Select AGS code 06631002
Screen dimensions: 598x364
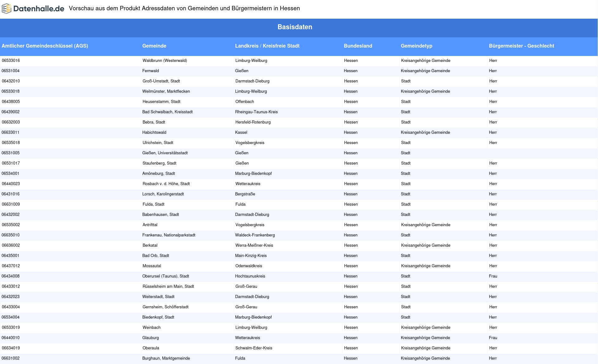(11, 358)
